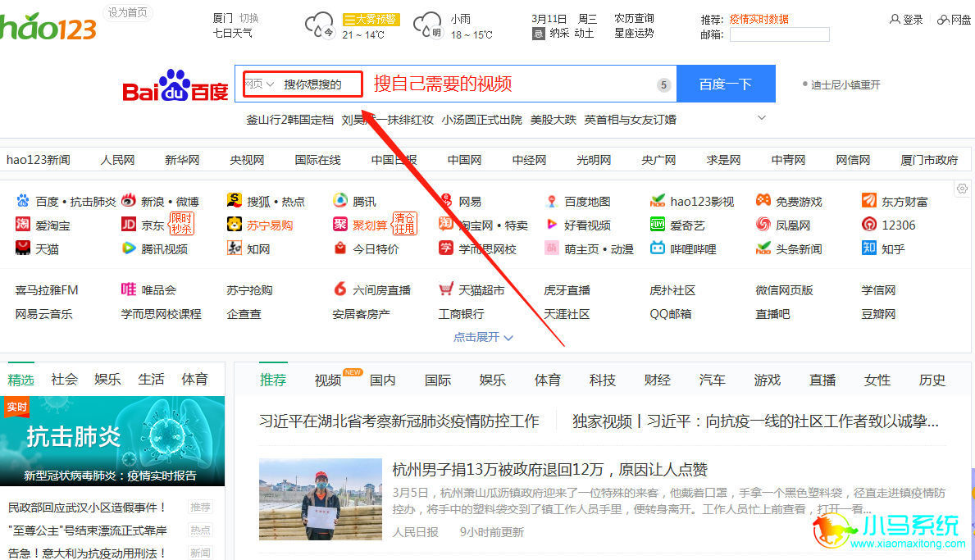Open 网易云音乐 link
This screenshot has width=975, height=560.
44,314
